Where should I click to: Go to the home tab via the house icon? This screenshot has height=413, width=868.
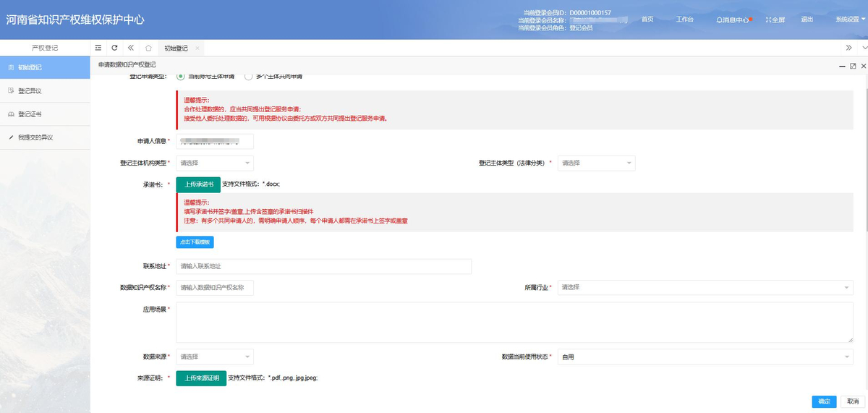(148, 48)
